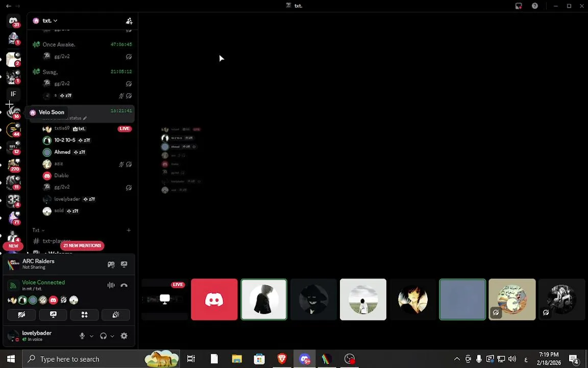588x368 pixels.
Task: Open ARC Raiders gamepad activity icon
Action: 111,264
